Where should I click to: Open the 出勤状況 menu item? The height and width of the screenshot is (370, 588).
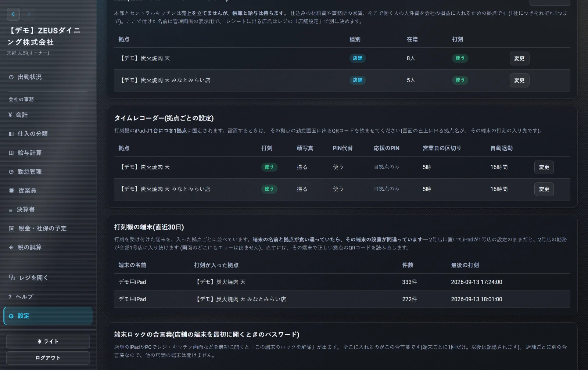coord(48,77)
